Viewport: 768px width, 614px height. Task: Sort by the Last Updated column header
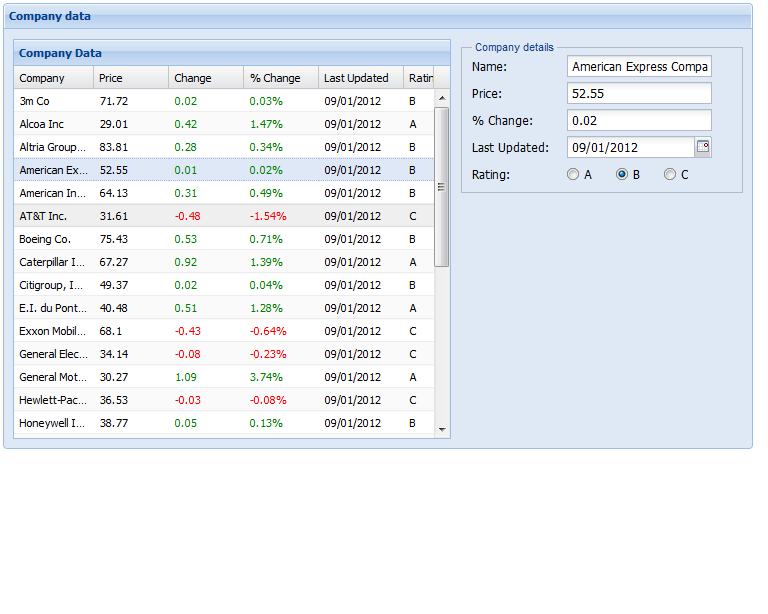(361, 78)
